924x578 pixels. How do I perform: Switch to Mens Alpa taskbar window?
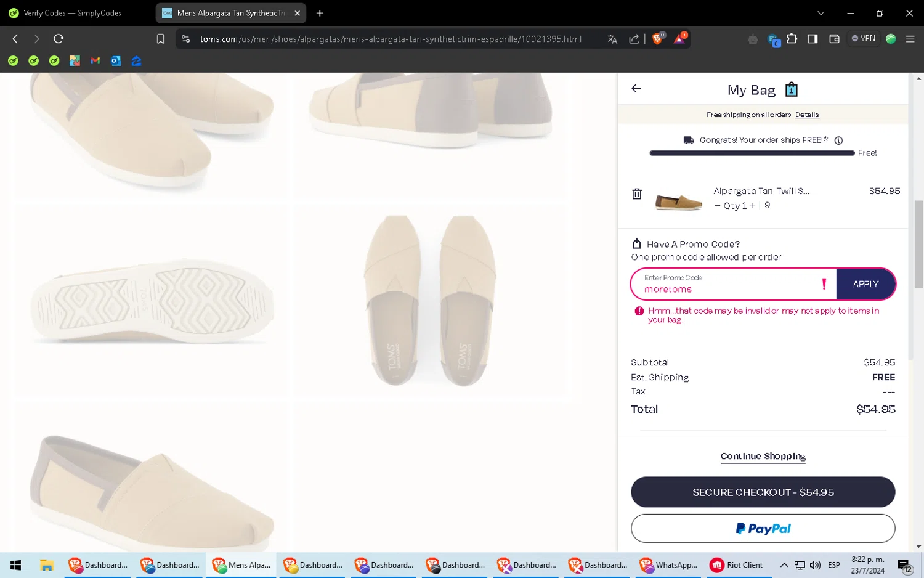click(241, 565)
